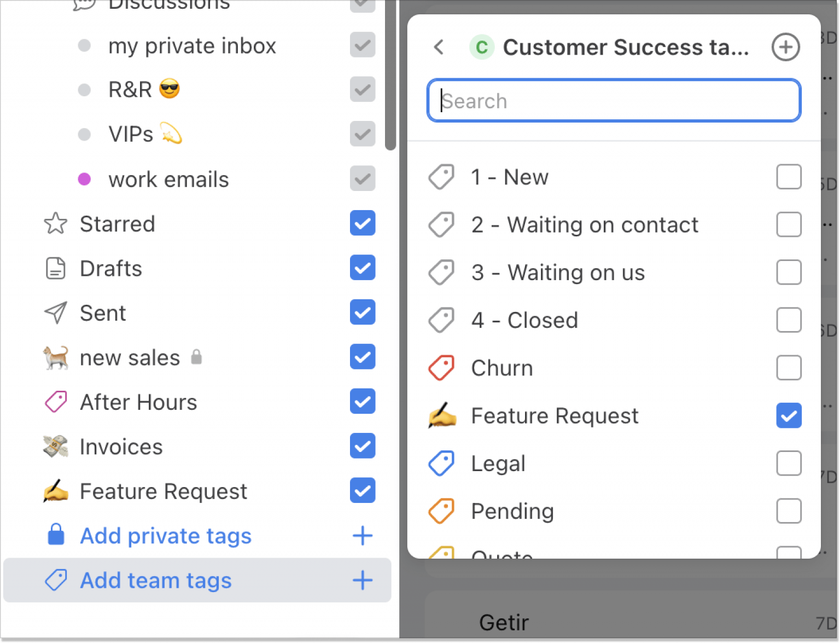
Task: Click the red Churn tag icon
Action: [441, 367]
